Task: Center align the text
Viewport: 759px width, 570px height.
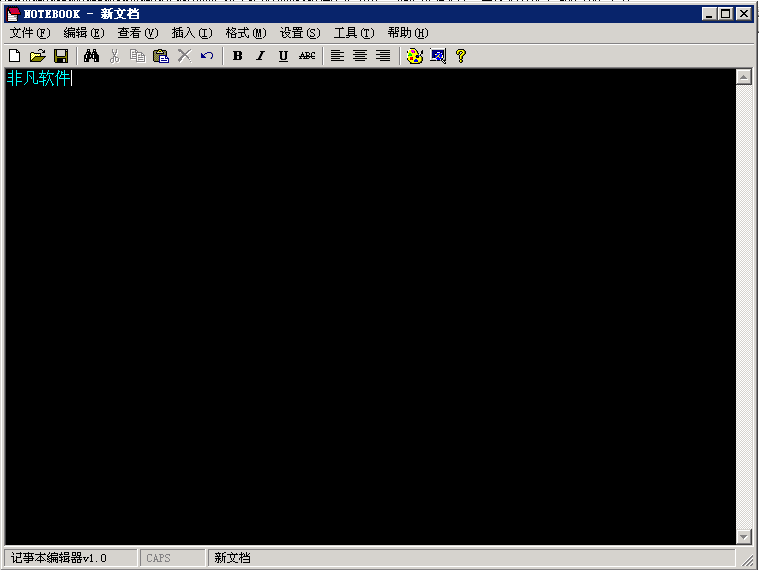Action: click(360, 56)
